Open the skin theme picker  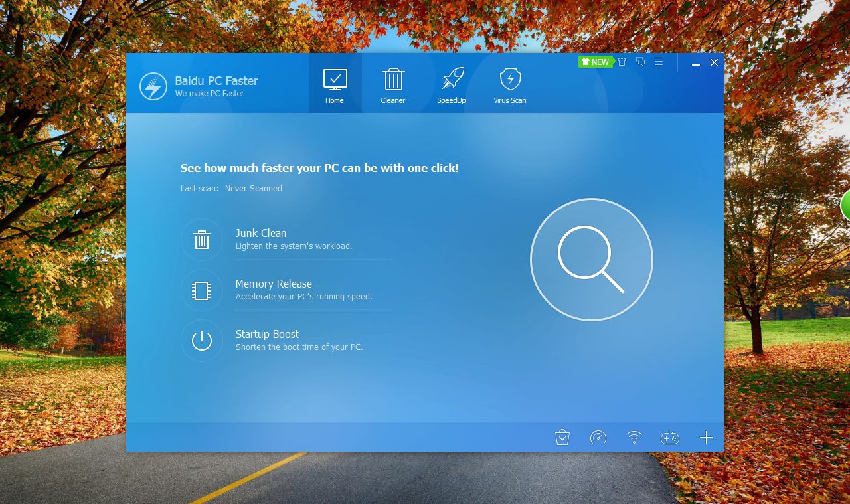coord(622,62)
